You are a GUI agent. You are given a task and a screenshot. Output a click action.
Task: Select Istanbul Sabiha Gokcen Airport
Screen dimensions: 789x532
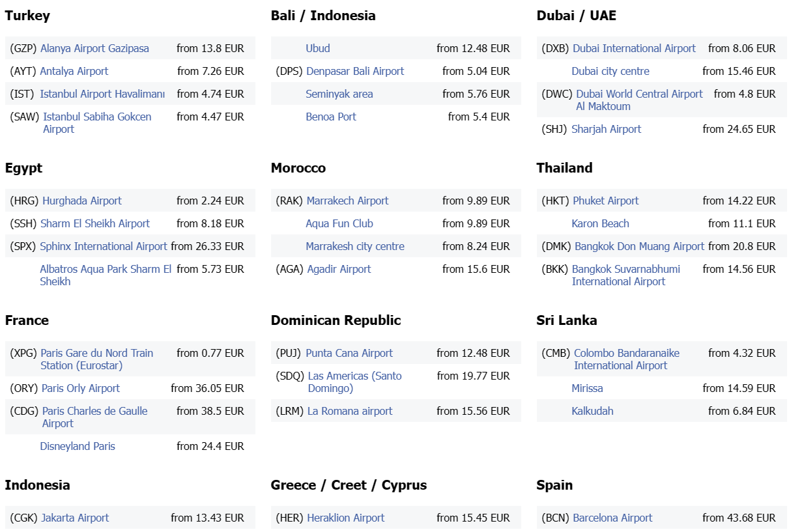pos(97,117)
